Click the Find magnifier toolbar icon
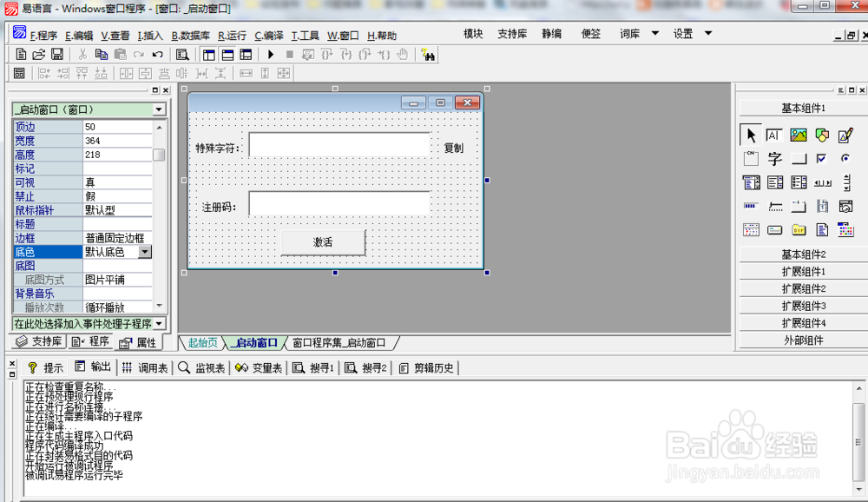 click(x=182, y=55)
